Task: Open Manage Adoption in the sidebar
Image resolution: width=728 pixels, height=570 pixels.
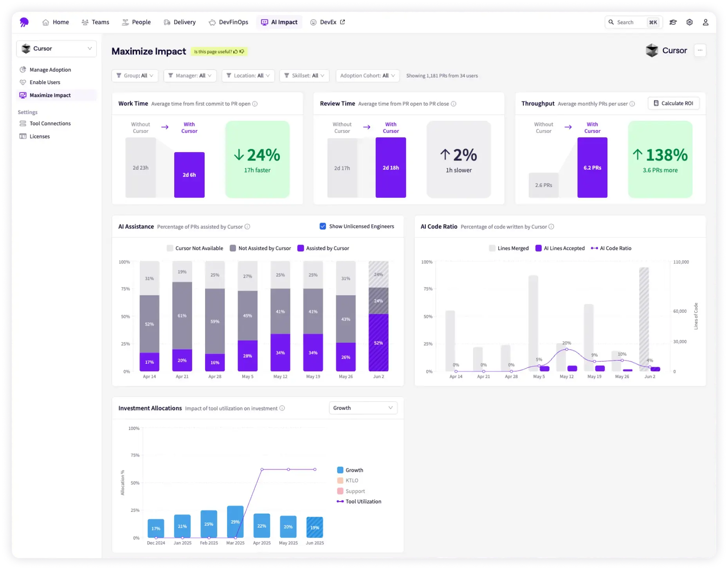Action: [50, 70]
